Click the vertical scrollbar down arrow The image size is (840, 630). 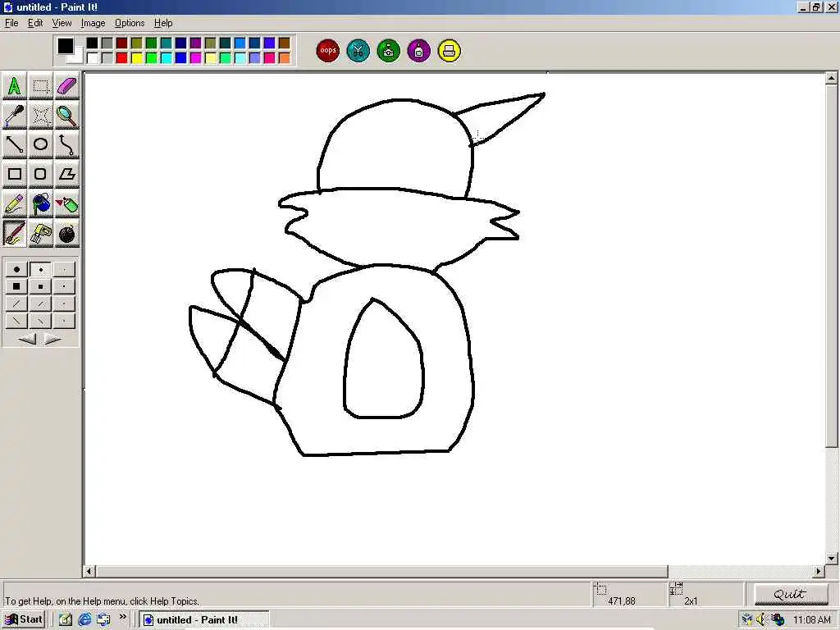coord(832,558)
